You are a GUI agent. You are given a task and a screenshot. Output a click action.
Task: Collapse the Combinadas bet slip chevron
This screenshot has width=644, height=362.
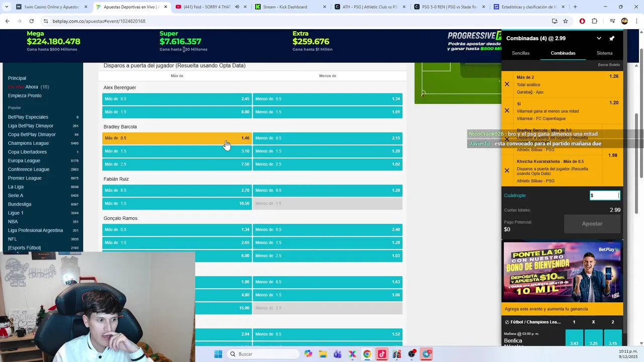click(599, 38)
